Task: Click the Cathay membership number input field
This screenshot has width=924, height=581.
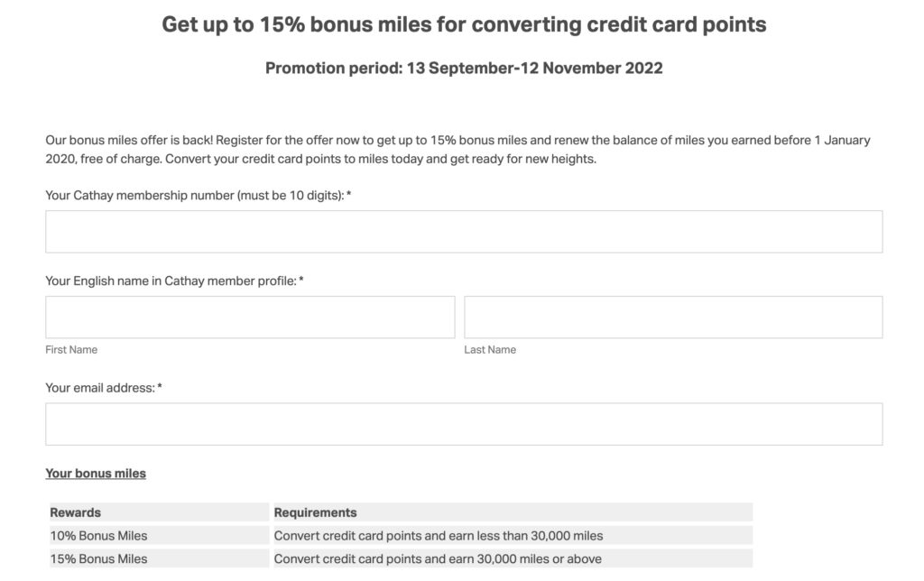Action: [464, 232]
